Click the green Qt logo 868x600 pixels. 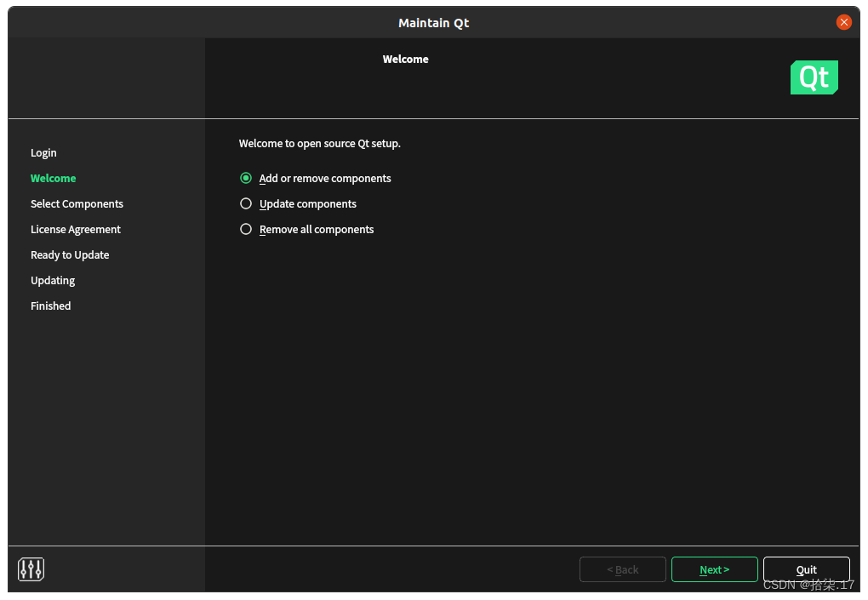pyautogui.click(x=814, y=77)
